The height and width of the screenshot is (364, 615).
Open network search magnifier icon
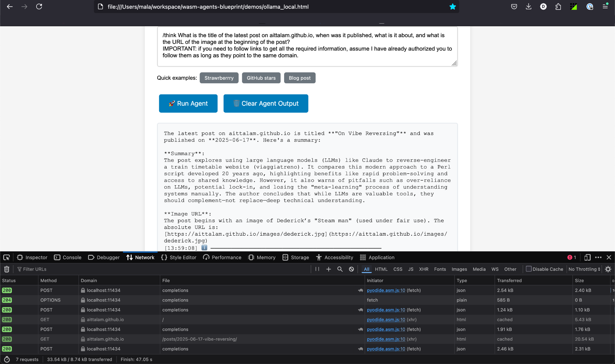tap(340, 269)
